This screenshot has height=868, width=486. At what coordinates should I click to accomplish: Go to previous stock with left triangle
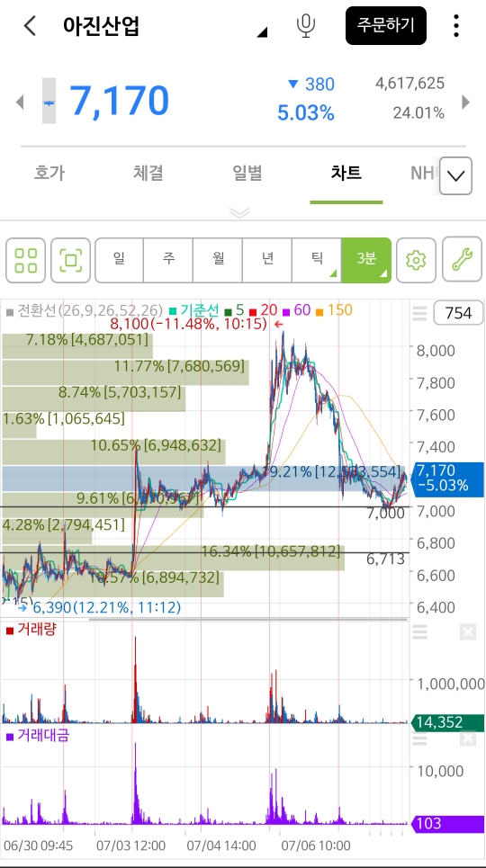(20, 102)
